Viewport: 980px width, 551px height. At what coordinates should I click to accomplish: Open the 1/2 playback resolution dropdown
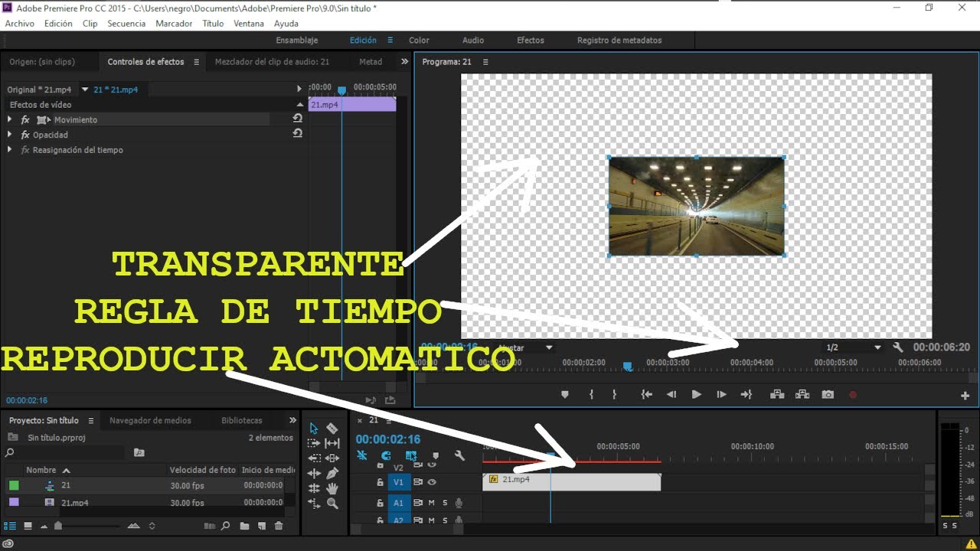point(853,347)
